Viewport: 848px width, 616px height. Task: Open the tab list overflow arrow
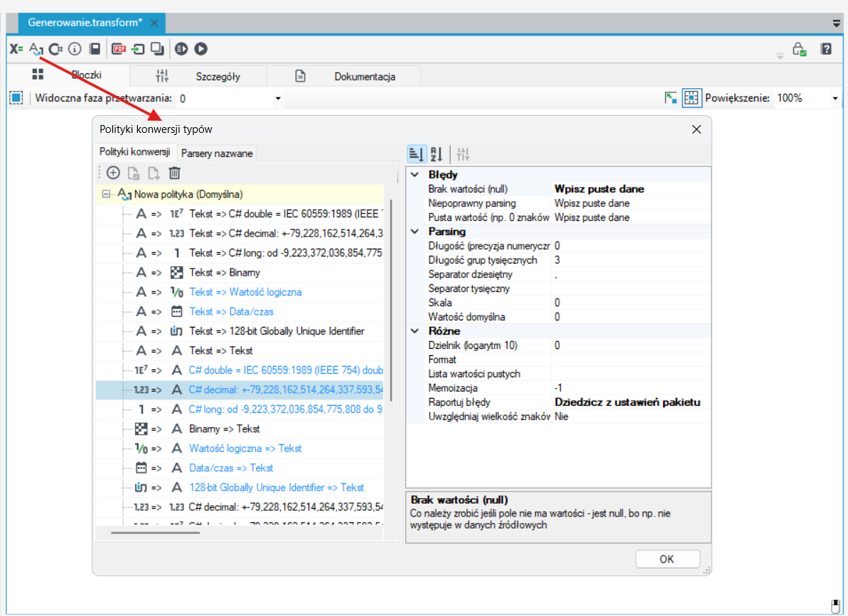[836, 23]
